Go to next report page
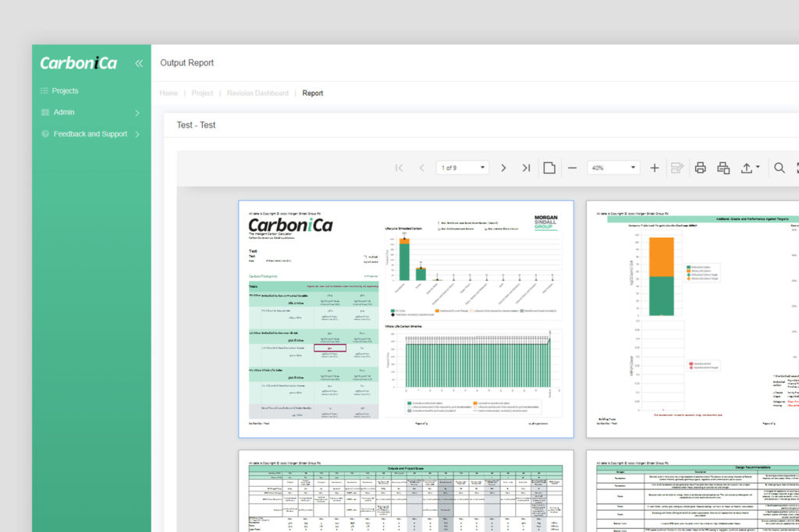Screen dimensions: 799x532 tap(503, 168)
